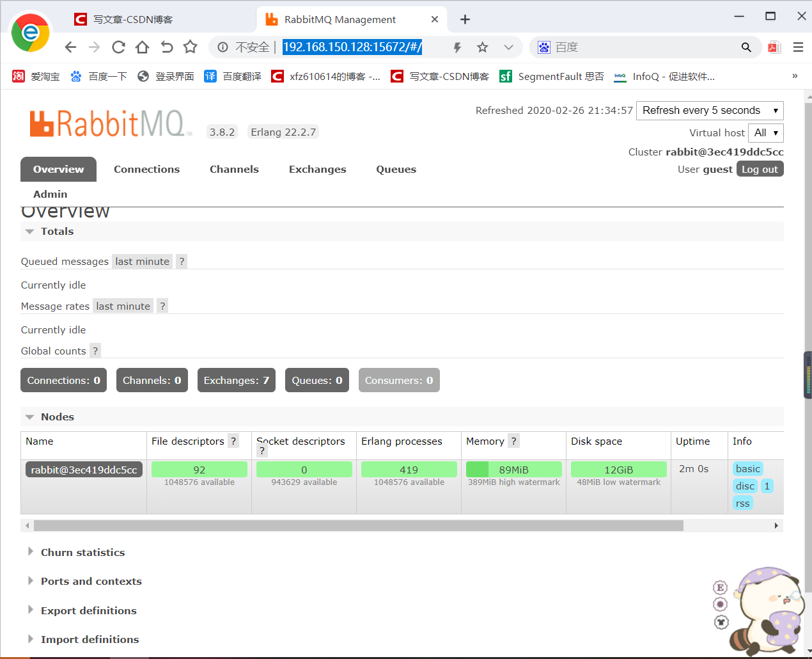Click the rss info tag

742,503
